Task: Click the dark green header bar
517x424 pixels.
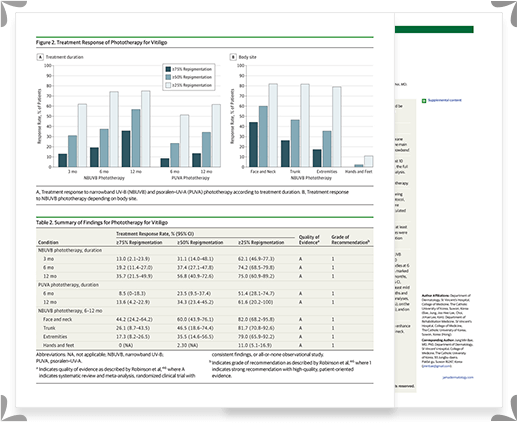Action: click(x=434, y=29)
